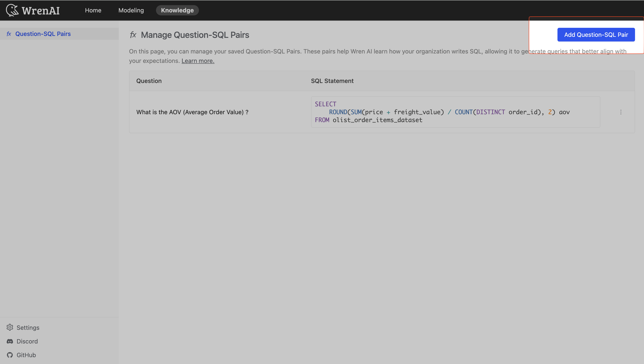This screenshot has height=364, width=644.
Task: Open the three-dot menu for AOV pair
Action: [620, 112]
